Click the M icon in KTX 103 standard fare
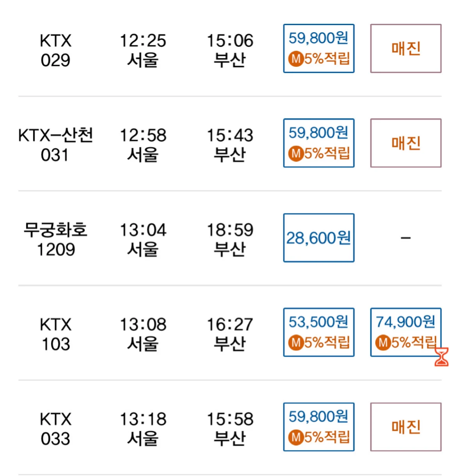 296,343
